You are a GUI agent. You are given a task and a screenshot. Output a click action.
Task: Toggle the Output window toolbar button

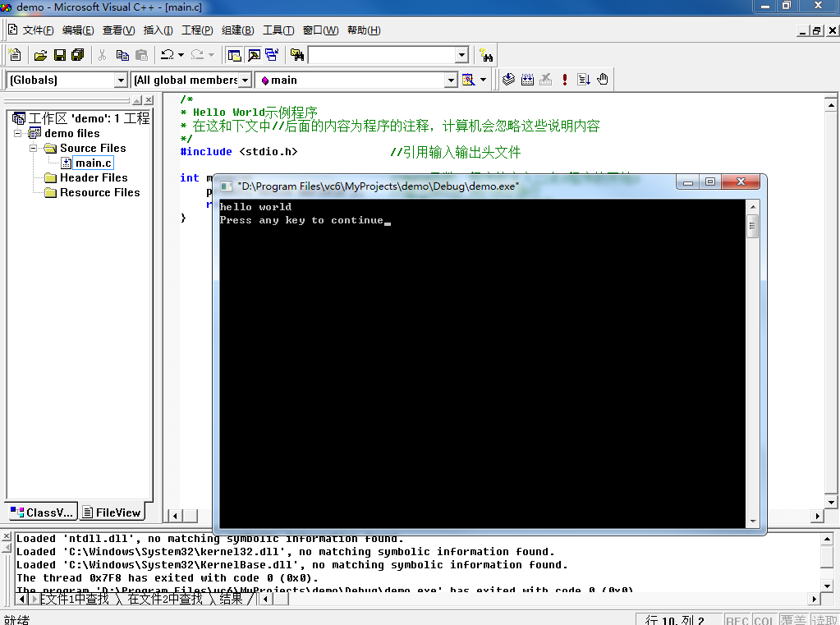254,55
